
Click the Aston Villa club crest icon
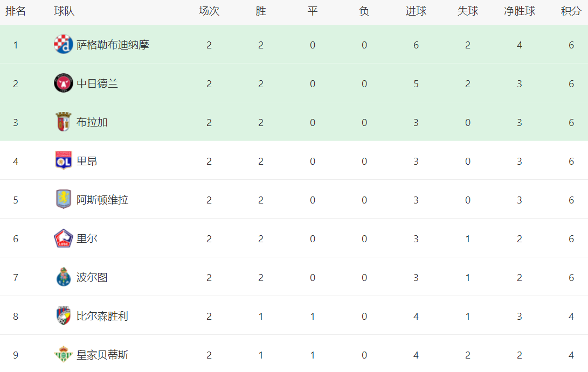pyautogui.click(x=63, y=200)
